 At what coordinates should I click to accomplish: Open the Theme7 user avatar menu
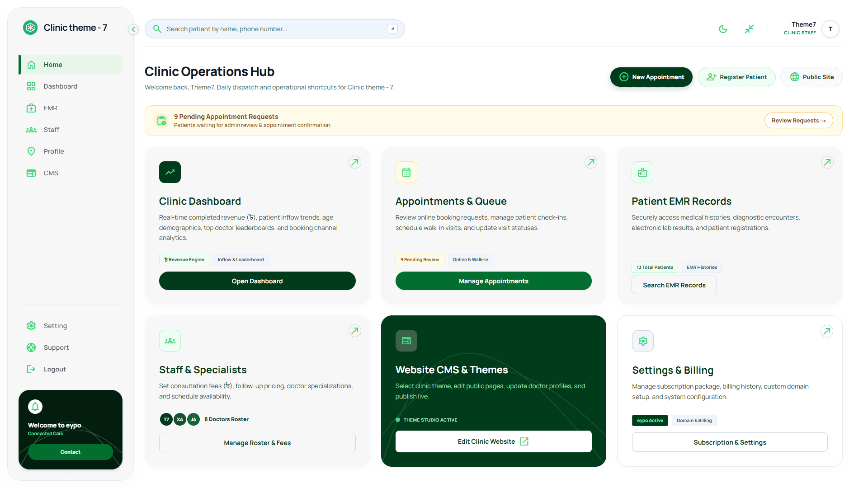click(830, 29)
